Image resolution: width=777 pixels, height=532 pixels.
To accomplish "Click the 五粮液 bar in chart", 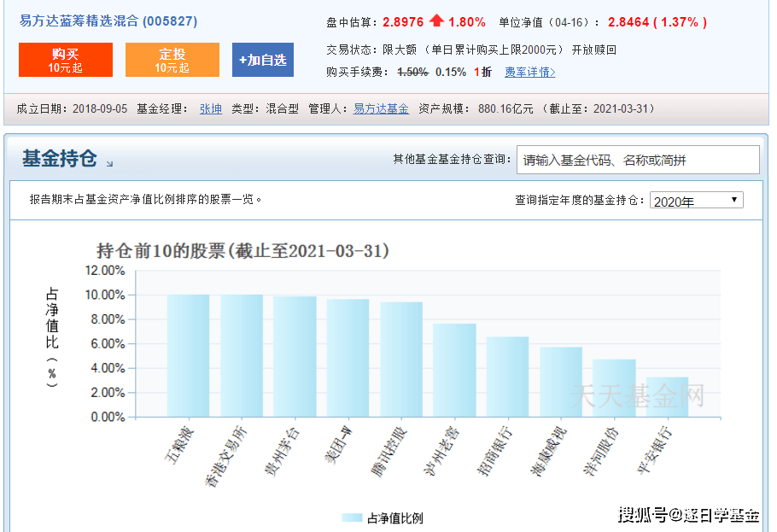I will pos(189,355).
